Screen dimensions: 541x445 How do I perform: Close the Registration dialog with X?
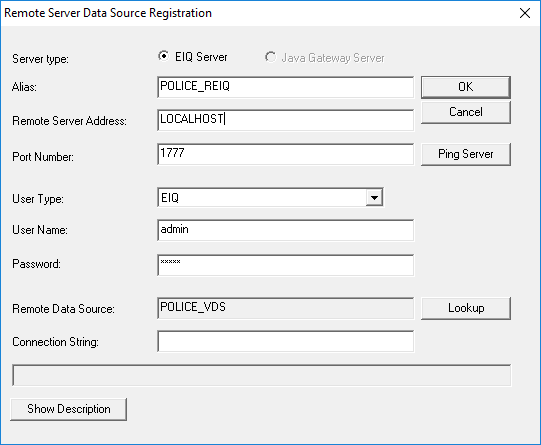525,13
